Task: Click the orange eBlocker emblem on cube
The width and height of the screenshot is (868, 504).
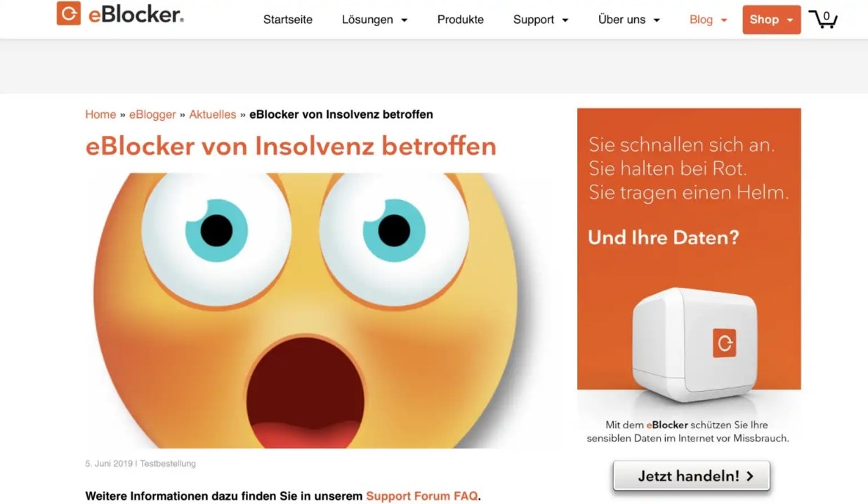Action: coord(724,343)
